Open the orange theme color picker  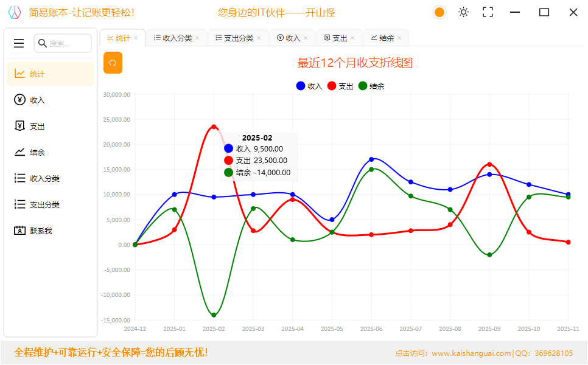[439, 12]
